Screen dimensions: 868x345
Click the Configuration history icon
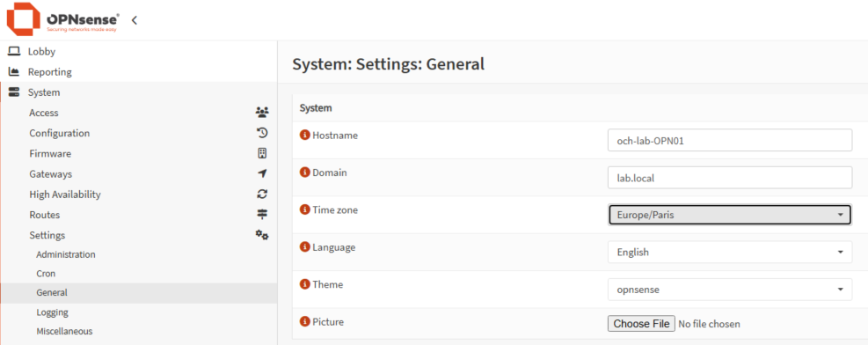coord(262,133)
